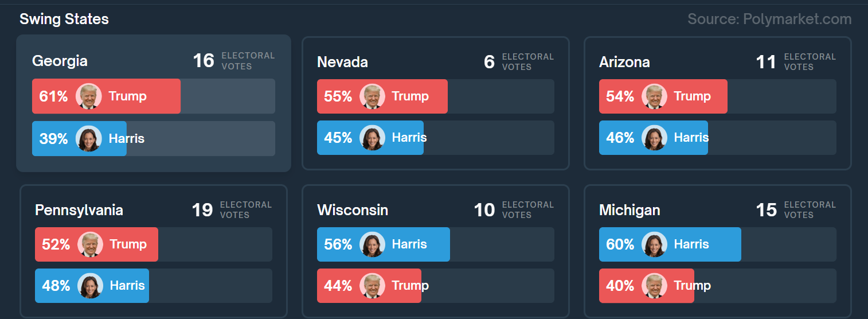Click the 52% Trump bar in Pennsylvania

[x=96, y=244]
